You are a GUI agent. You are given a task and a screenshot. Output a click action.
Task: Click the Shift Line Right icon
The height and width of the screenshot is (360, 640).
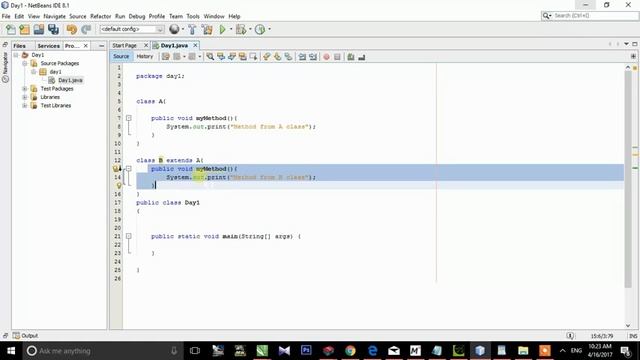pos(313,57)
